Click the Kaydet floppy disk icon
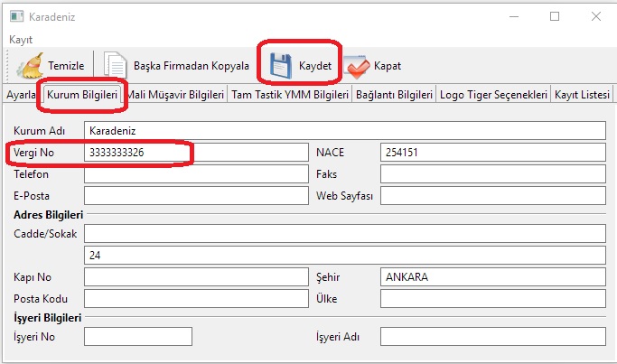Screen dimensions: 617x364 coord(278,66)
